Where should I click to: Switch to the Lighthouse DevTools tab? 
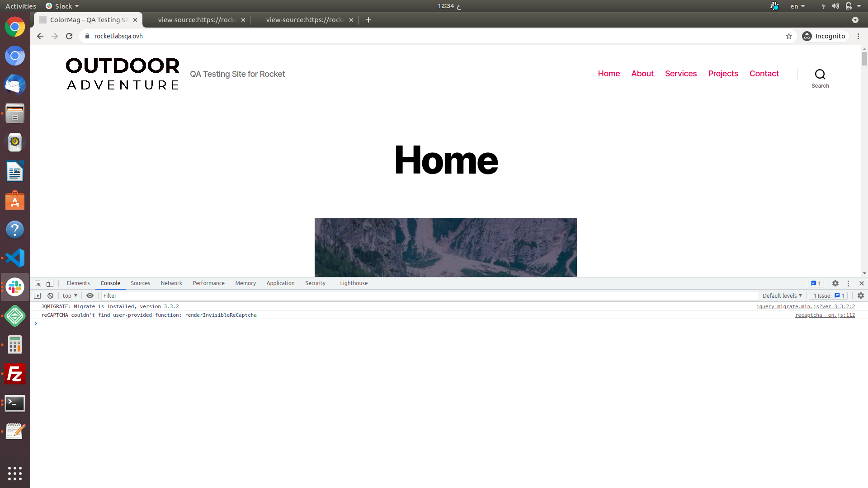pos(354,283)
